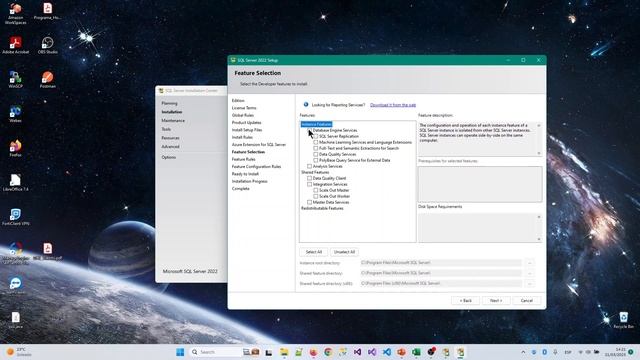Tick the Data Quality Client checkbox

click(x=309, y=178)
